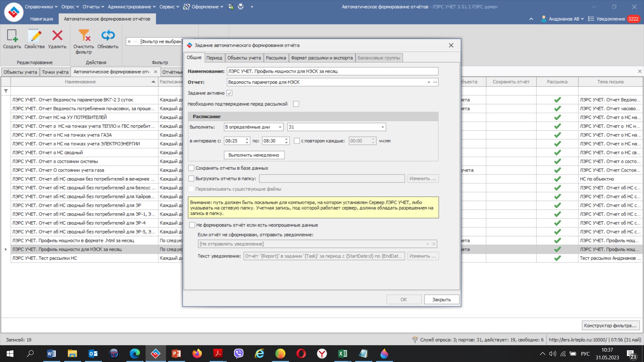Screen dimensions: 644x362
Task: Open the day dropdown showing 31
Action: coord(336,127)
